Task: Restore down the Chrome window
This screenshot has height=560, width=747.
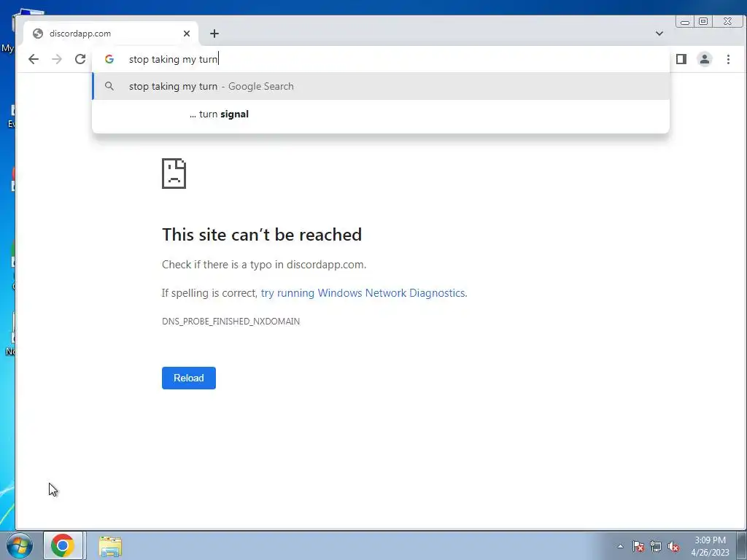Action: [703, 21]
